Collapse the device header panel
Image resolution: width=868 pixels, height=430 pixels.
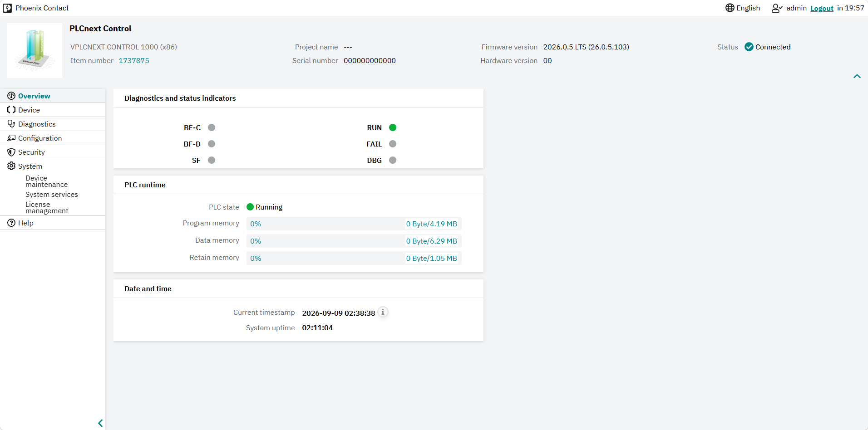[857, 76]
